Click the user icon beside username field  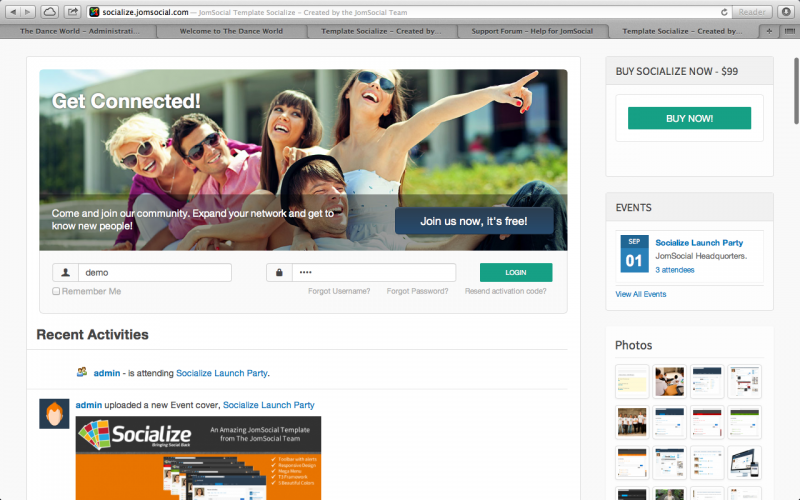65,272
